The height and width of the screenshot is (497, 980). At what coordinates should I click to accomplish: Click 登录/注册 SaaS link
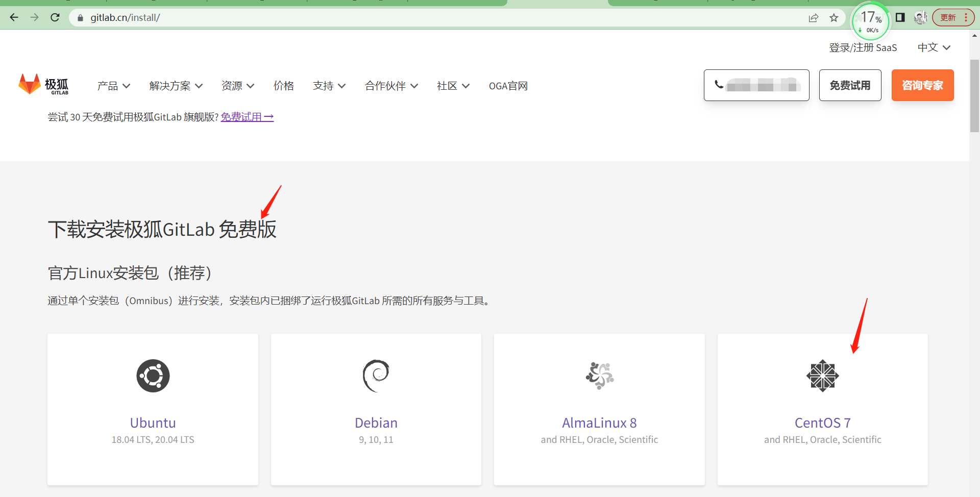[x=863, y=47]
